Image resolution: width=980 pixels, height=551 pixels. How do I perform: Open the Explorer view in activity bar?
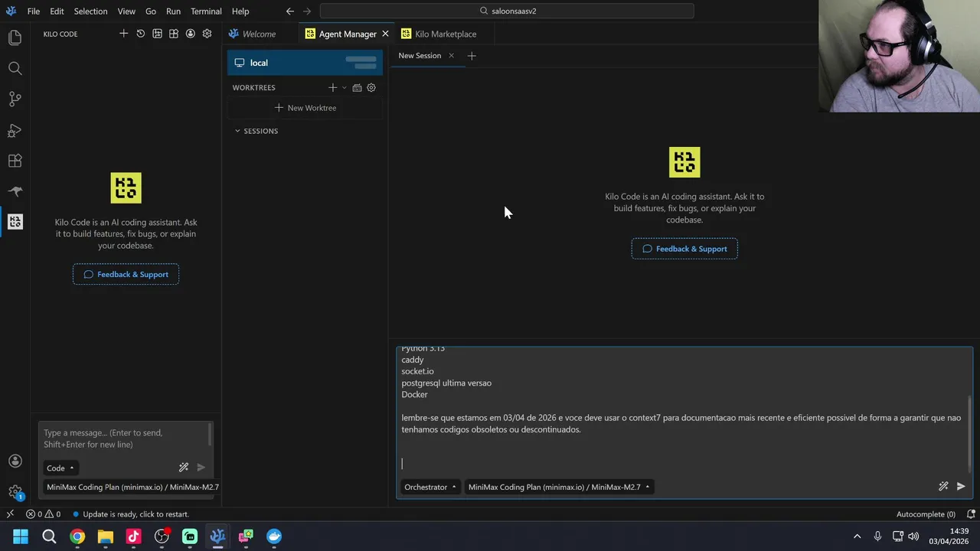(15, 37)
